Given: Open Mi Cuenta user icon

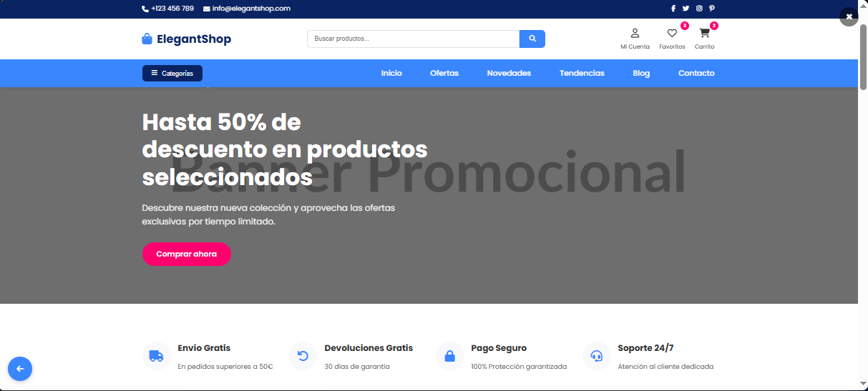Looking at the screenshot, I should pos(635,33).
